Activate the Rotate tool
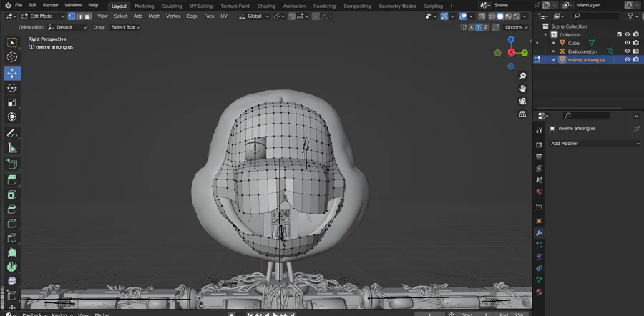The width and height of the screenshot is (644, 316). tap(12, 88)
